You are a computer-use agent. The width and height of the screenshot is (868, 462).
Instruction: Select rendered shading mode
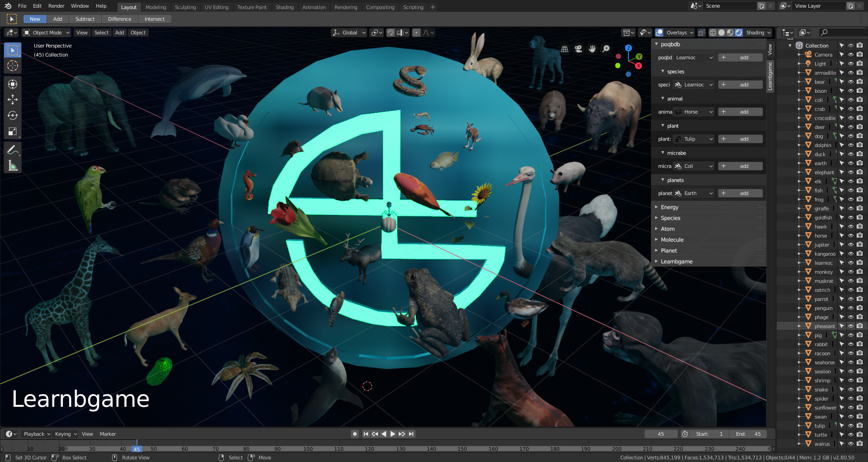[739, 33]
